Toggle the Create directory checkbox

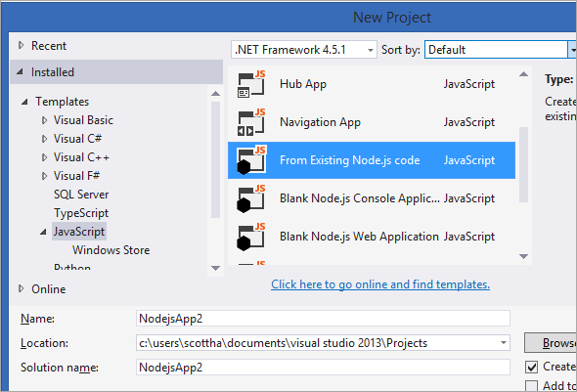(x=531, y=367)
